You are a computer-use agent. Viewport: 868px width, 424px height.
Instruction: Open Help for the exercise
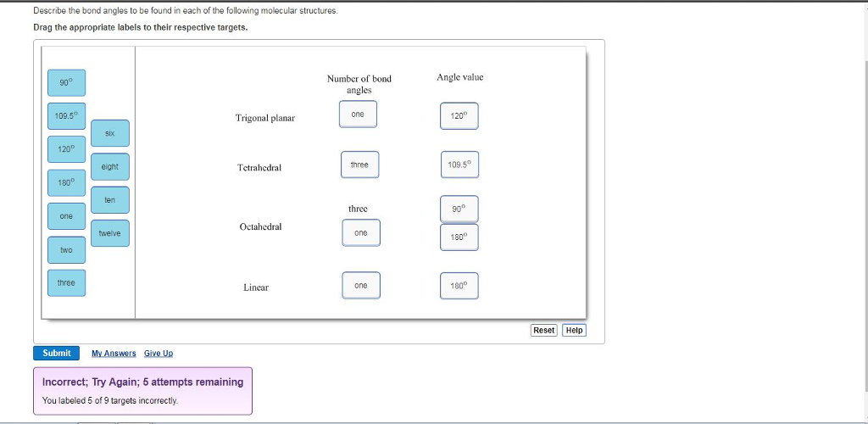pos(574,331)
